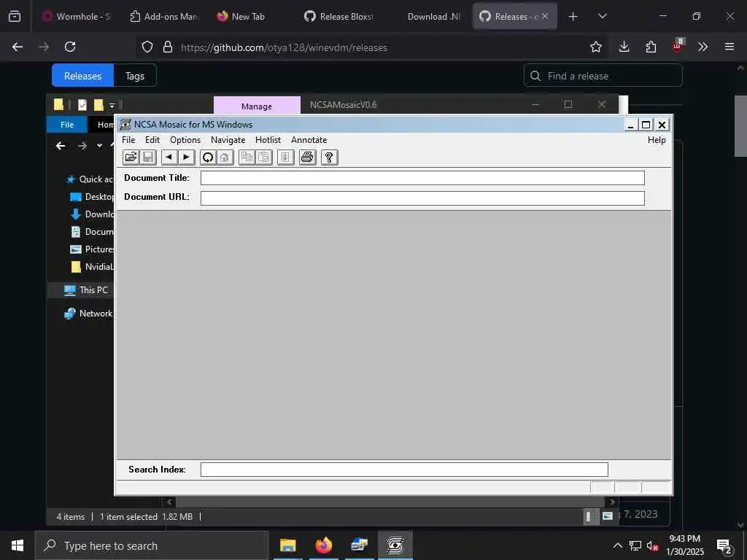Click the Paste icon in Mosaic toolbar
Image resolution: width=747 pixels, height=560 pixels.
pyautogui.click(x=263, y=157)
